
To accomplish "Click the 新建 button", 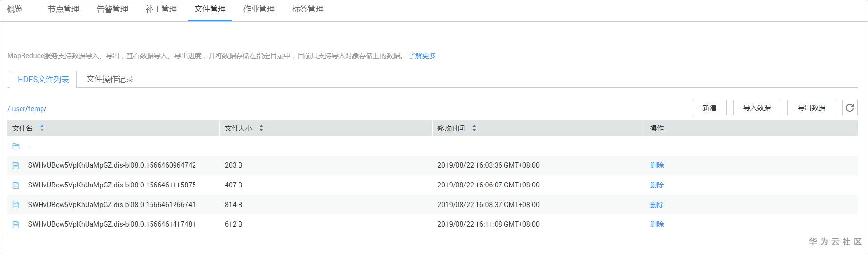I will tap(709, 108).
